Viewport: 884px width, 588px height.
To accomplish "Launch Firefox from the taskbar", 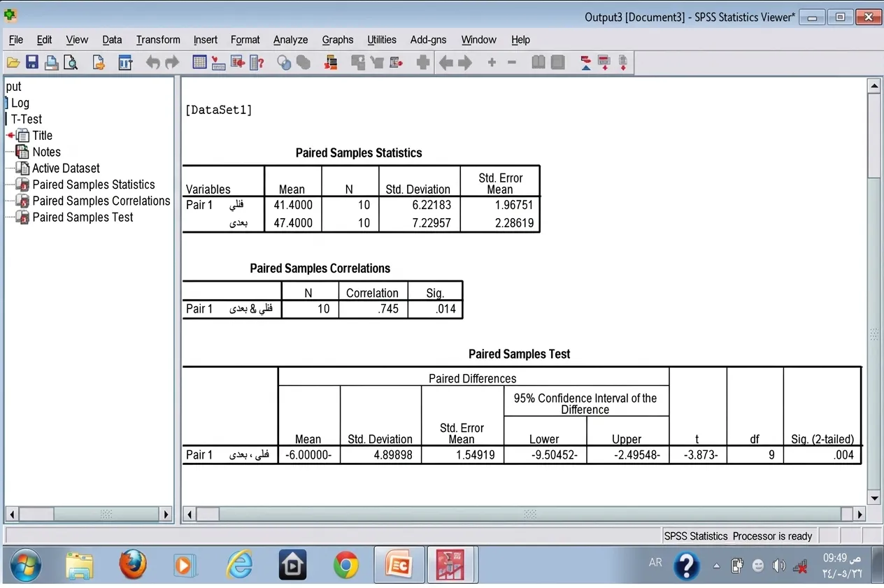I will 133,565.
